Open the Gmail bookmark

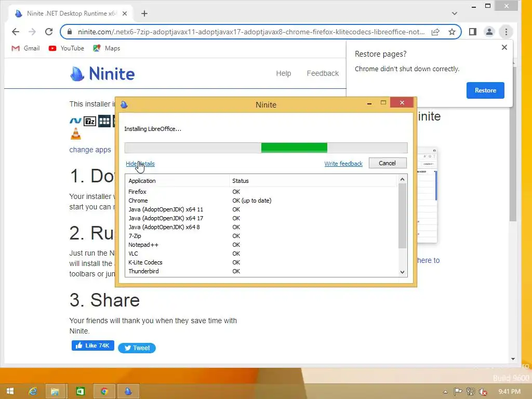click(x=25, y=48)
